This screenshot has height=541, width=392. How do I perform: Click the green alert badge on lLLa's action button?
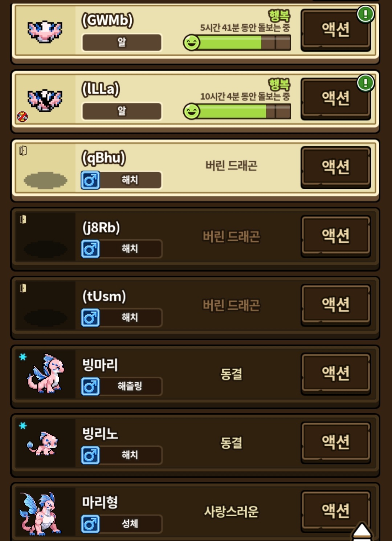click(366, 83)
